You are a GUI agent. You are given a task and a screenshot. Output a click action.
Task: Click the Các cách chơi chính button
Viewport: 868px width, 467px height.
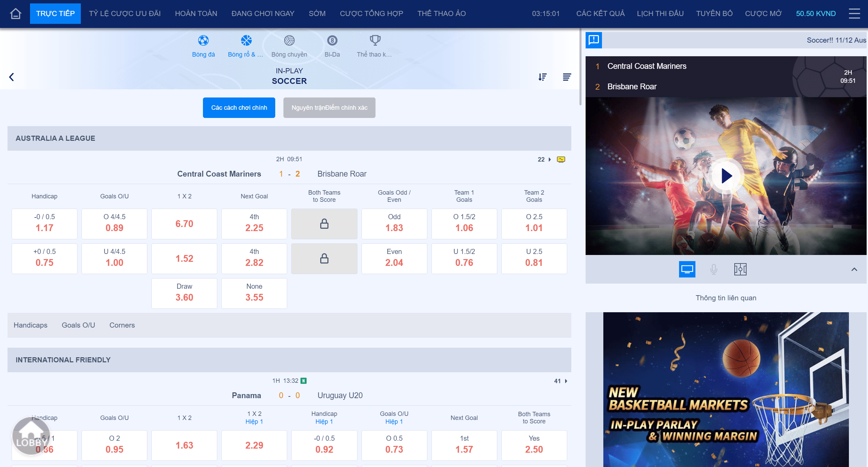pyautogui.click(x=239, y=108)
